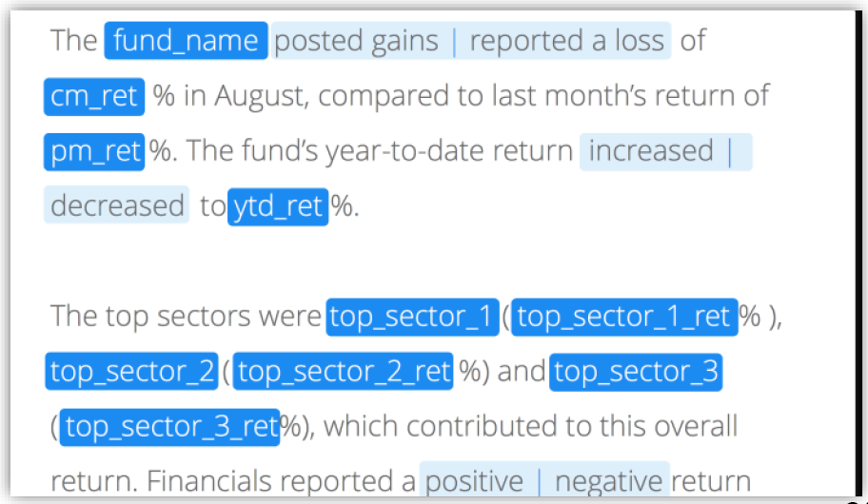Click the top_sector_3_ret variable tag
The width and height of the screenshot is (868, 504).
(x=170, y=427)
